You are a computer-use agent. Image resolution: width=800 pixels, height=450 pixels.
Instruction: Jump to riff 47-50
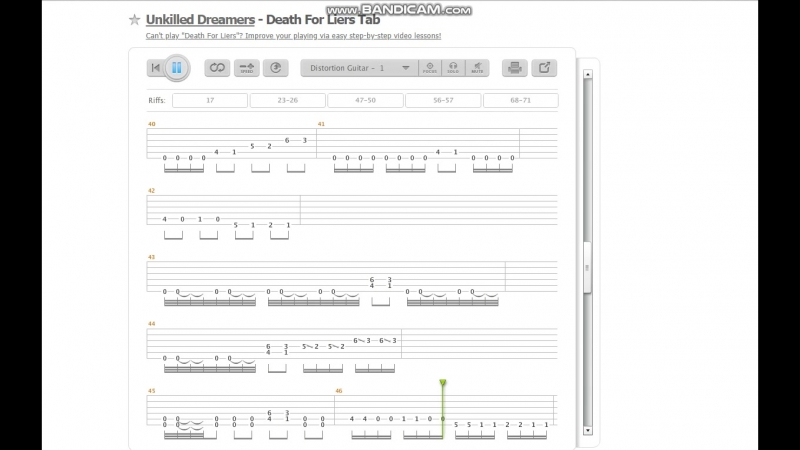[x=365, y=101]
